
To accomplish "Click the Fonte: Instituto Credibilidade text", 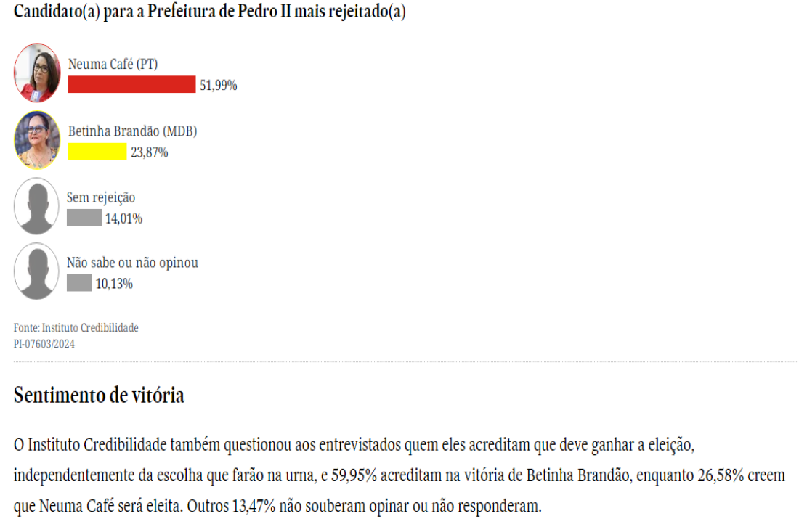I will coord(76,327).
